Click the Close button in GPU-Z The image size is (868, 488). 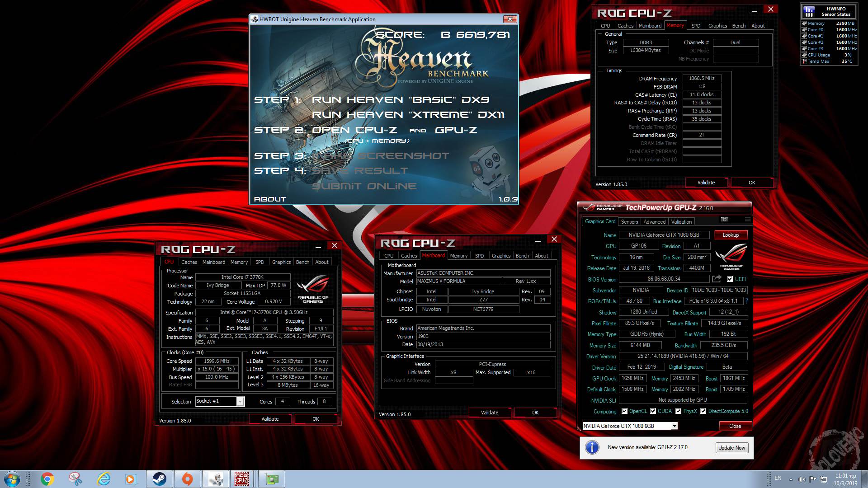735,426
